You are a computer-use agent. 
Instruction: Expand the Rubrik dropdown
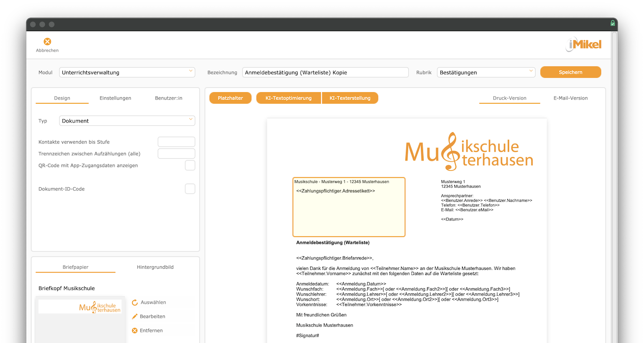click(x=486, y=73)
